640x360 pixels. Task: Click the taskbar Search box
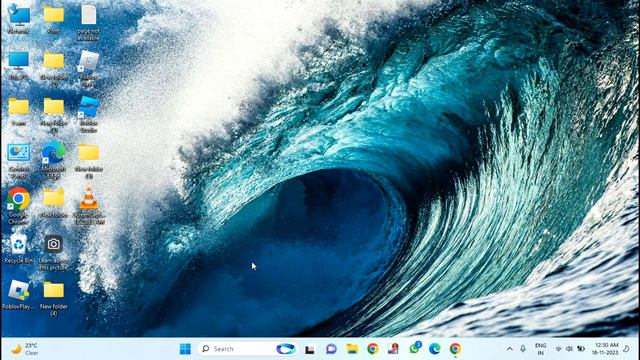point(247,349)
